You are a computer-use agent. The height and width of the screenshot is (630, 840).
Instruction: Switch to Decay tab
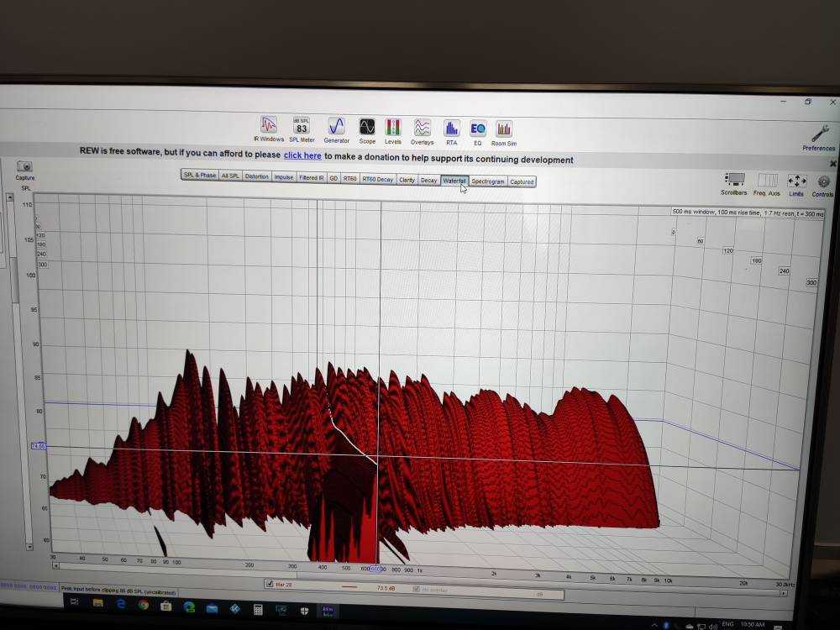click(x=428, y=180)
